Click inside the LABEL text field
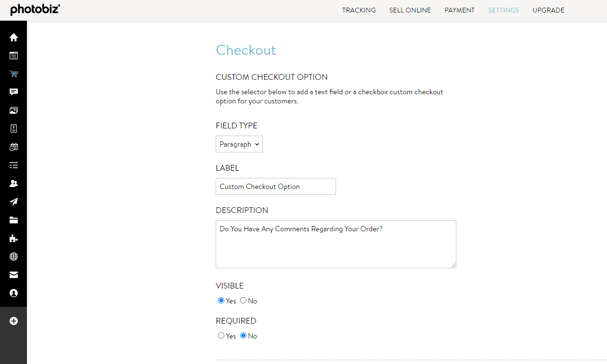Image resolution: width=607 pixels, height=364 pixels. [x=275, y=186]
